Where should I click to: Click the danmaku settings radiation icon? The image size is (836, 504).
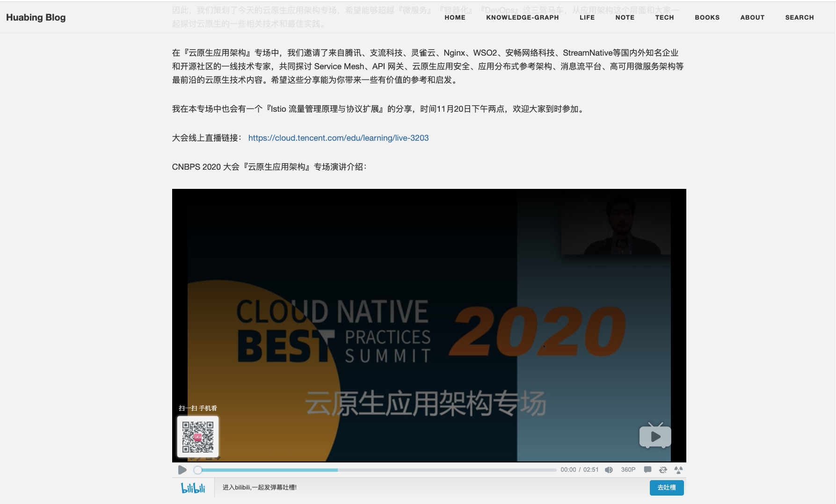click(x=679, y=469)
